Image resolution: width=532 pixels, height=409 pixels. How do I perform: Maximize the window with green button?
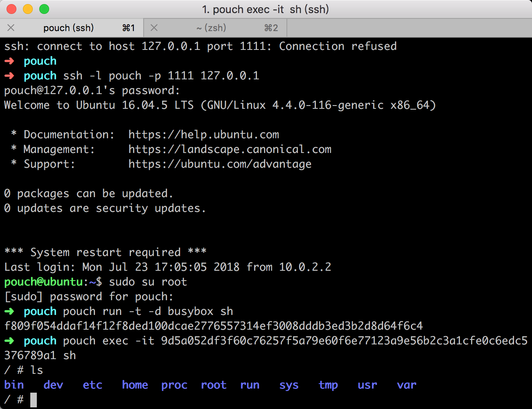pos(44,9)
